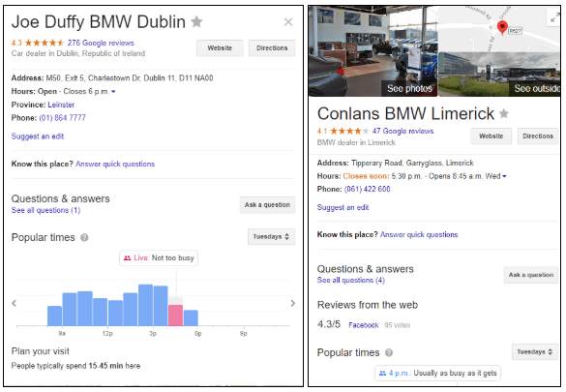Select address text Tipperary Road, Garryglass, Limerick
Screen dimensions: 566x392
click(x=412, y=164)
